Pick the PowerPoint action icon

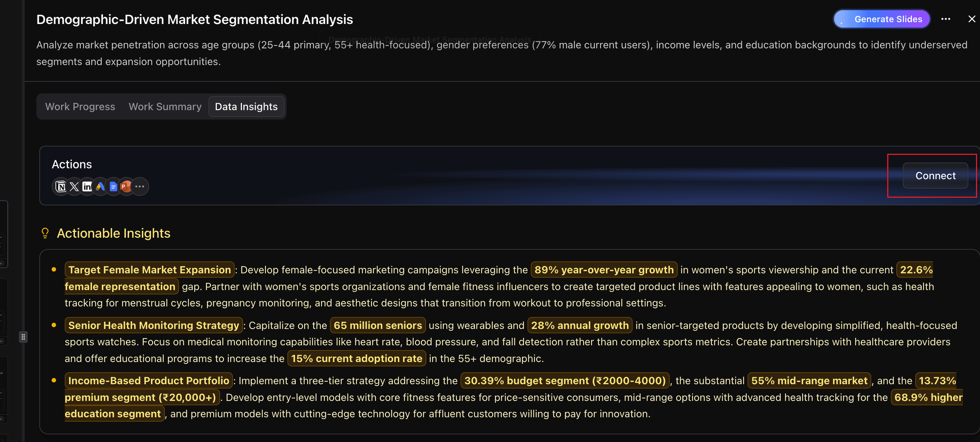pyautogui.click(x=126, y=186)
